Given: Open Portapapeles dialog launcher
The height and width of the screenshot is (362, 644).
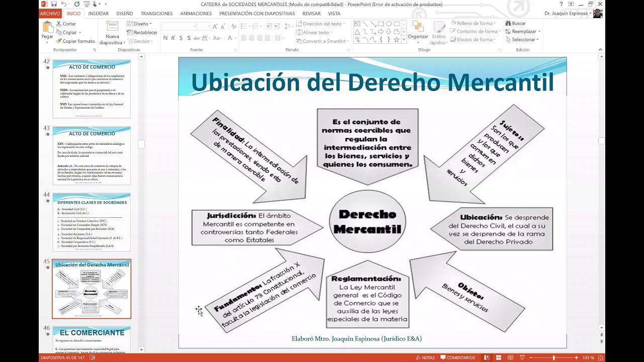Looking at the screenshot, I should pyautogui.click(x=95, y=50).
